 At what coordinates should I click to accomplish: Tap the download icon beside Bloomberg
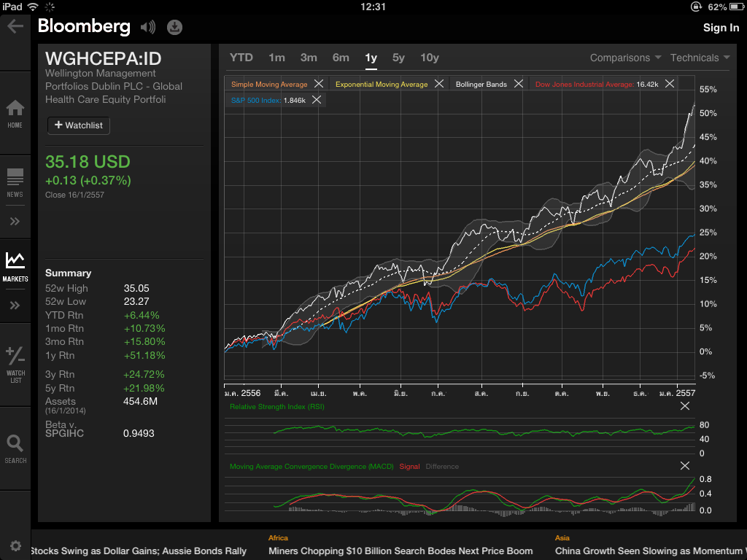pyautogui.click(x=174, y=27)
